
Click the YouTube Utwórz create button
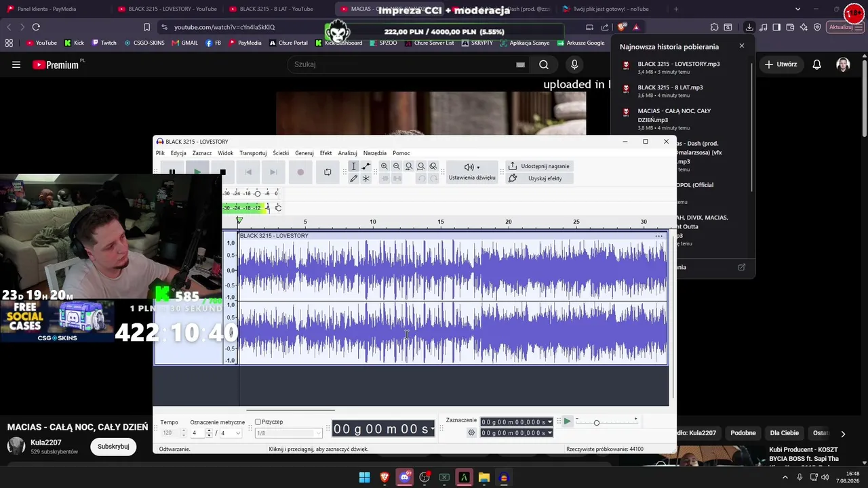pos(781,64)
